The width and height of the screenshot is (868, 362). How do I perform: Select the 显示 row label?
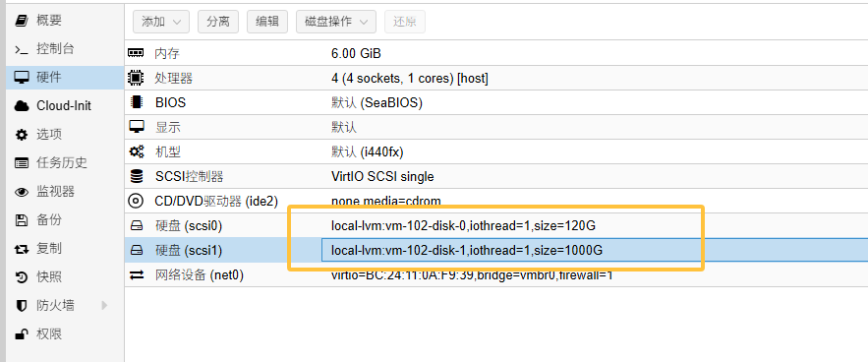(x=168, y=128)
